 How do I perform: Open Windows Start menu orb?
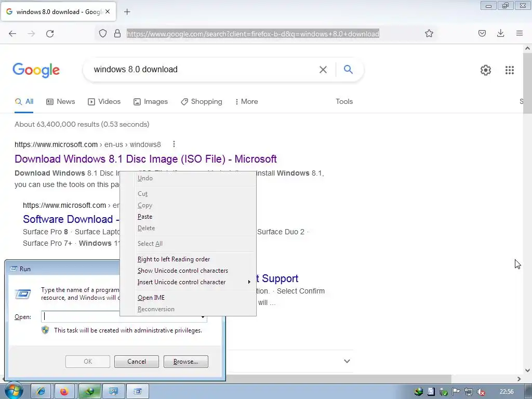tap(13, 391)
